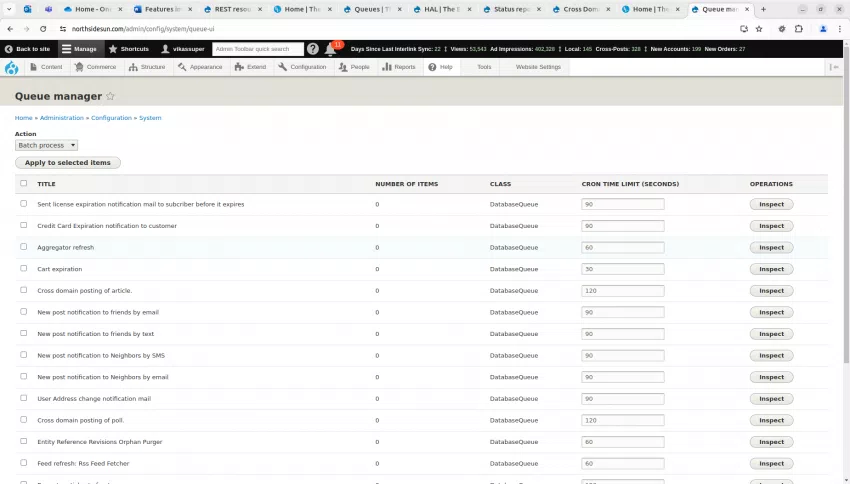Click the Administration breadcrumb link

[62, 118]
